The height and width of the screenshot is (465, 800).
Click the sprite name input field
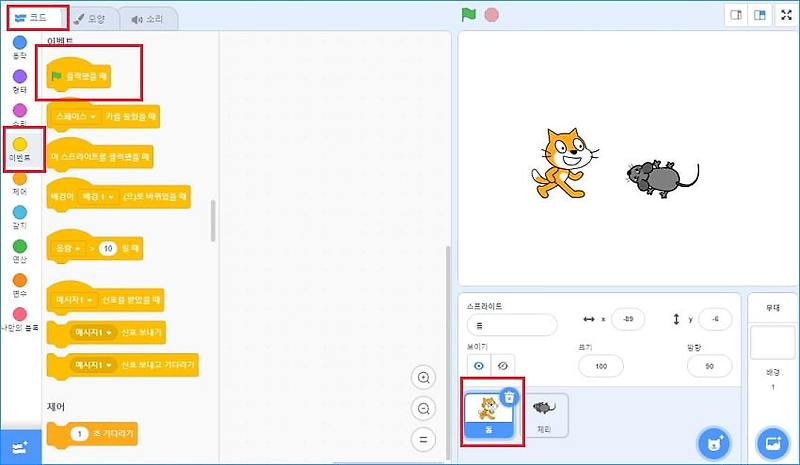512,325
